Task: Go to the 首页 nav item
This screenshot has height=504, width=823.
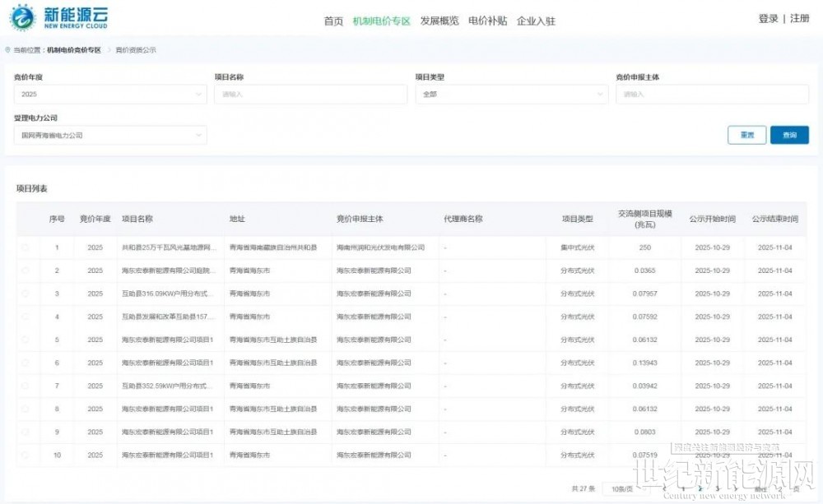Action: pos(333,21)
